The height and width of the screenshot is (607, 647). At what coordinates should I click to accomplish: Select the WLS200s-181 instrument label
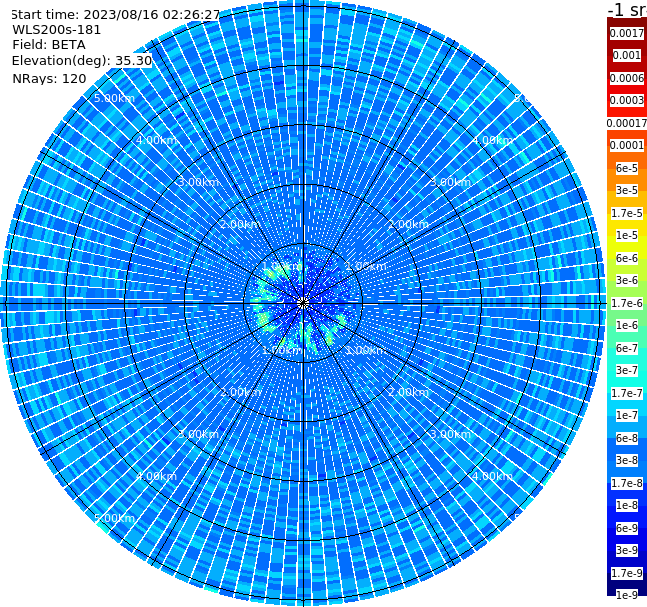(57, 30)
